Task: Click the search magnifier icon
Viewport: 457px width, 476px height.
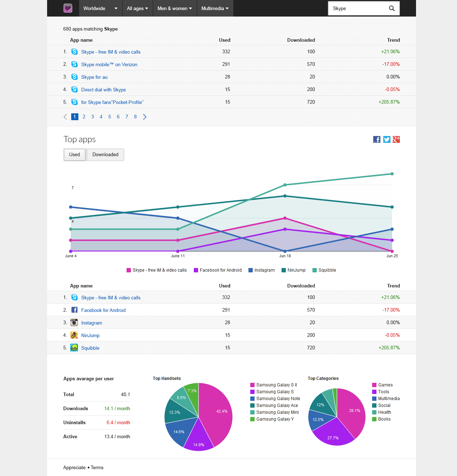Action: pyautogui.click(x=392, y=8)
